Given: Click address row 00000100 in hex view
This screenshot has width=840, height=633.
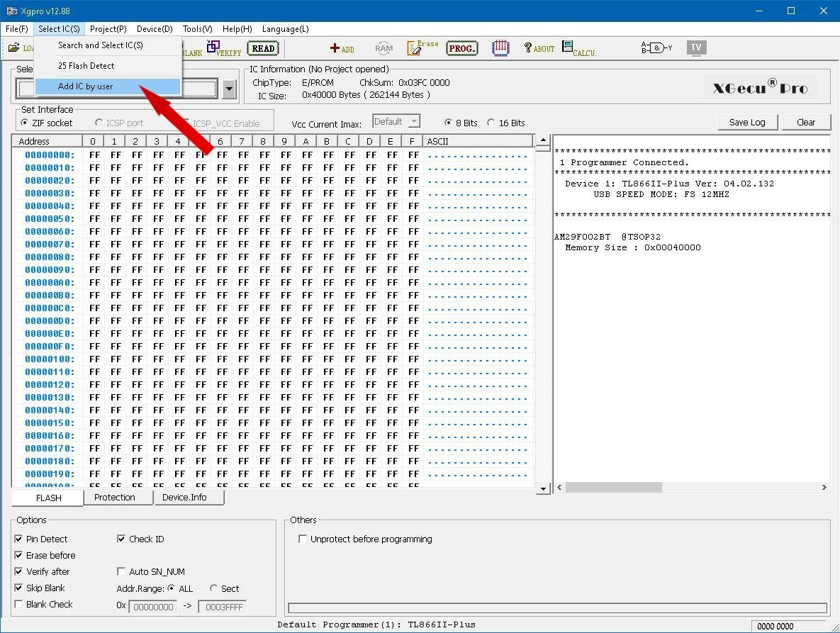Looking at the screenshot, I should (x=50, y=359).
